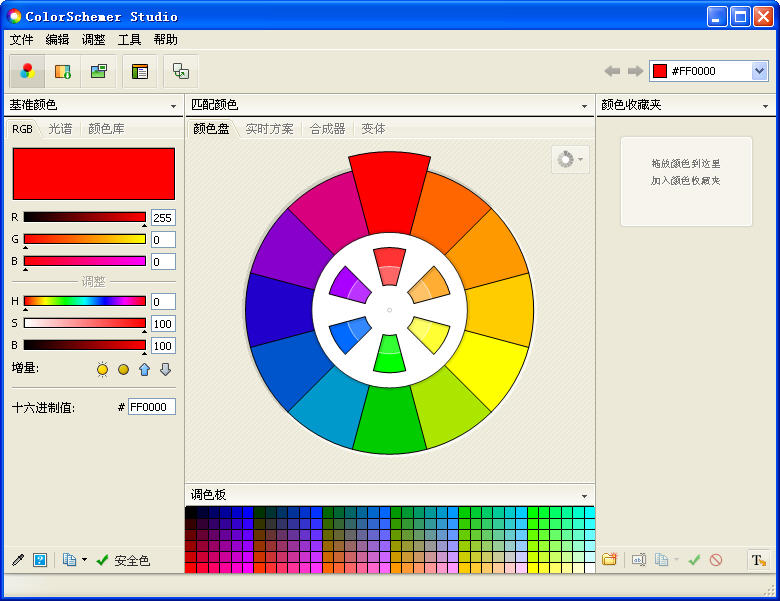Viewport: 780px width, 601px height.
Task: Open the contrast analyzer toolbar icon
Action: click(x=181, y=72)
